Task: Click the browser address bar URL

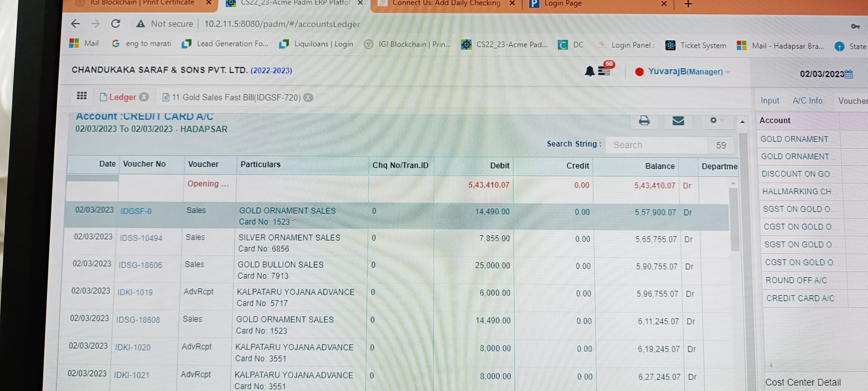Action: 282,24
